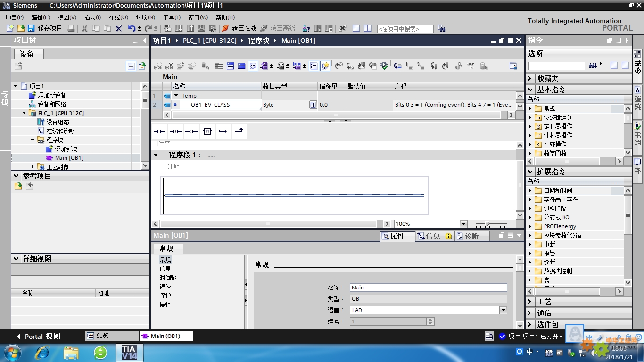
Task: Expand the 位逻辑运算 instruction folder
Action: tap(530, 117)
